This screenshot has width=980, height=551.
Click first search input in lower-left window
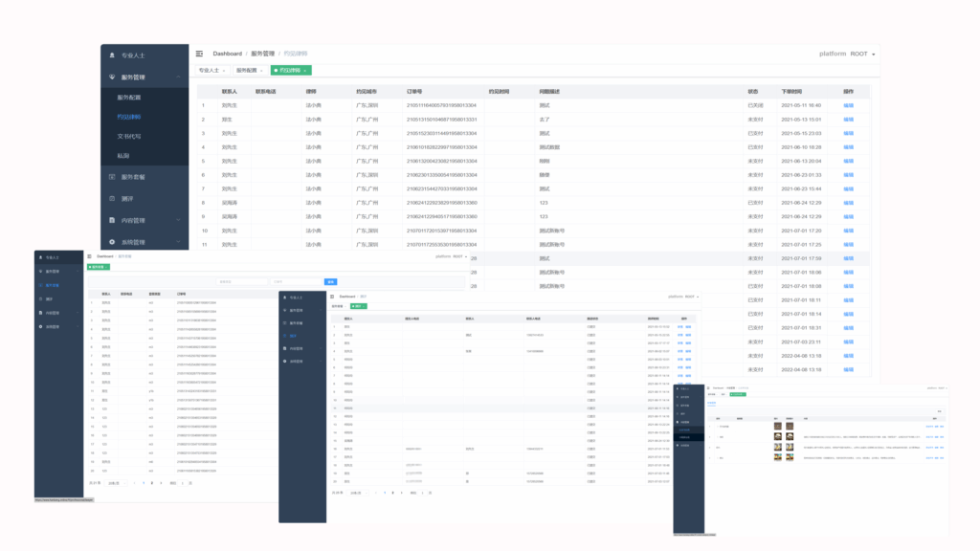pos(240,282)
